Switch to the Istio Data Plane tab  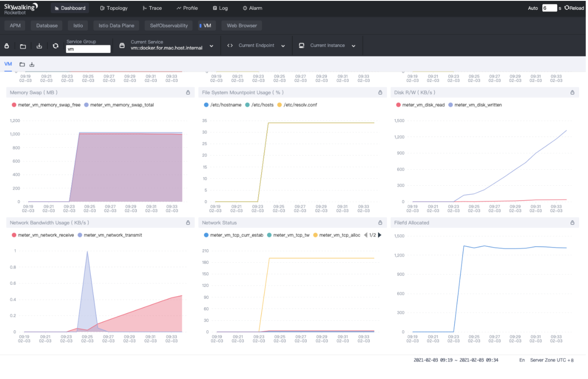(x=116, y=26)
